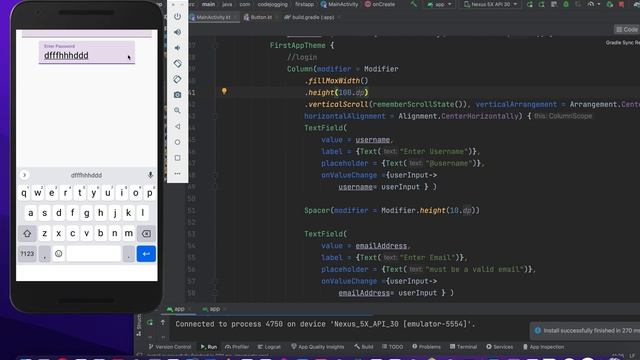Take an emulator screenshot with camera icon
This screenshot has height=360, width=640.
pyautogui.click(x=177, y=95)
